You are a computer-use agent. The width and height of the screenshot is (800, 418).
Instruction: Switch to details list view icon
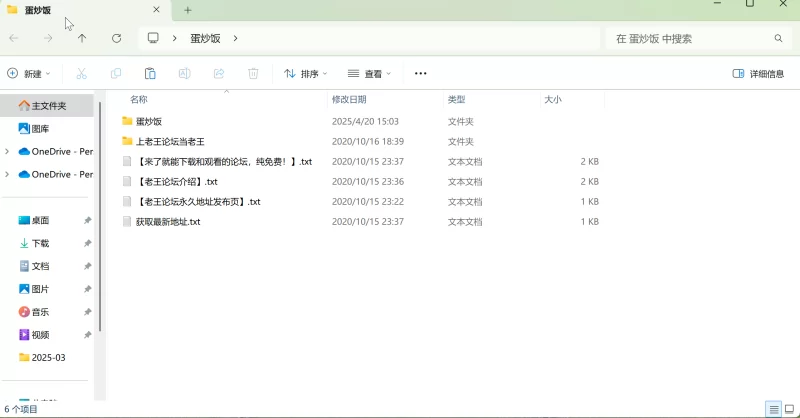(x=773, y=409)
